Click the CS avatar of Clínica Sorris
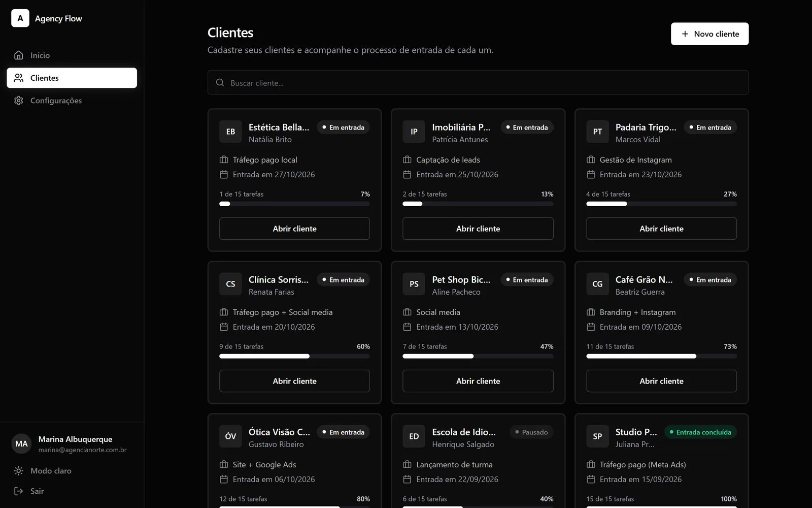Screen dimensions: 812x508 coord(230,284)
